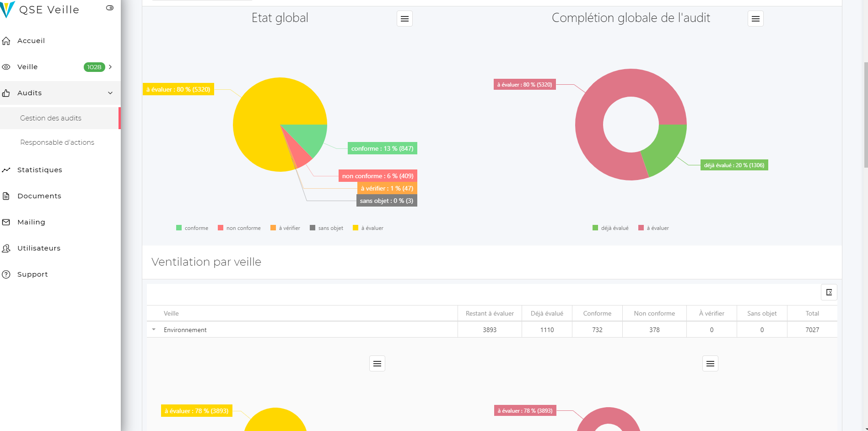Viewport: 868px width, 431px height.
Task: Toggle the déjà évalué legend item
Action: [611, 228]
